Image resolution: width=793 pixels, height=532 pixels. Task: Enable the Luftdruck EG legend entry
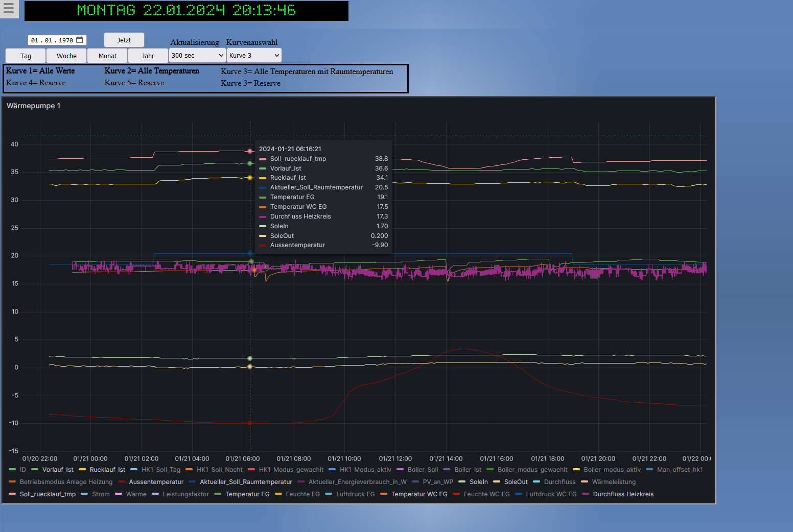(x=355, y=494)
